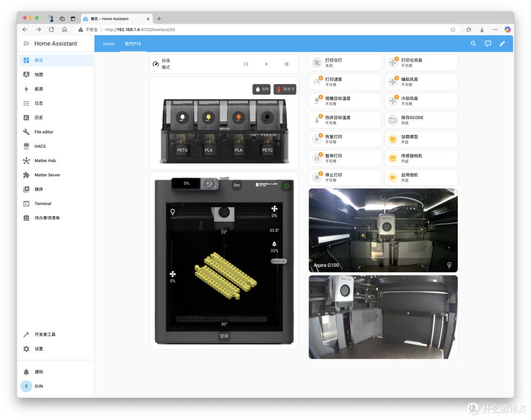Open the 0% print progress display
Image resolution: width=531 pixels, height=420 pixels.
(187, 183)
